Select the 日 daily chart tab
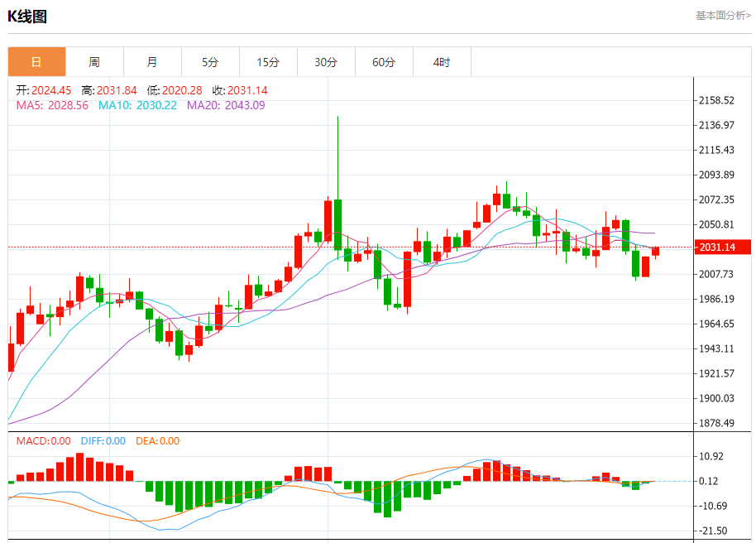This screenshot has height=543, width=756. click(36, 62)
